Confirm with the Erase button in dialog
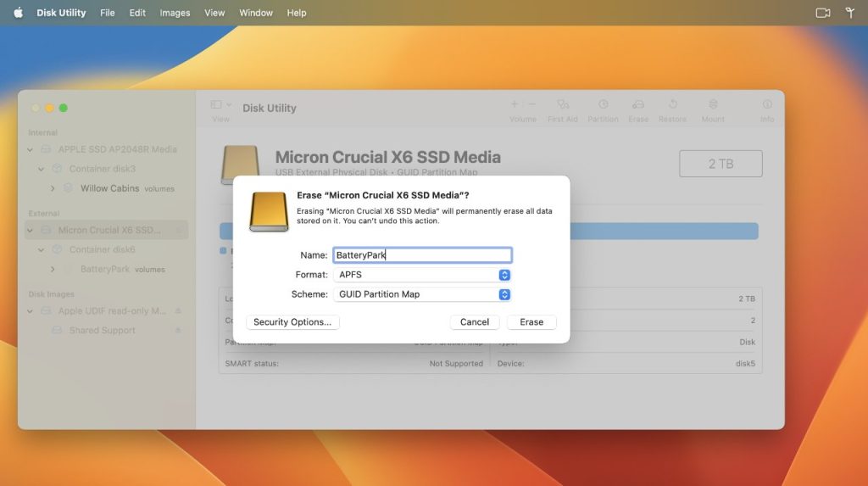The image size is (868, 486). tap(531, 322)
